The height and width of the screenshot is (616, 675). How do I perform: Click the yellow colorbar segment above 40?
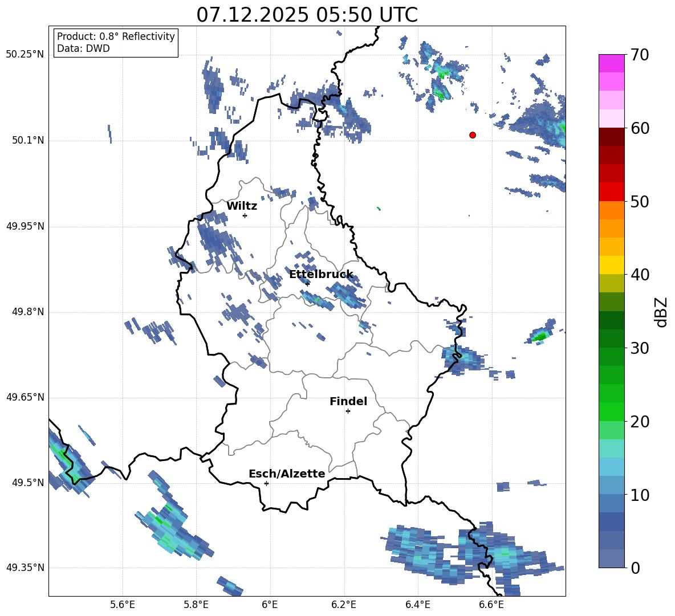(x=611, y=265)
